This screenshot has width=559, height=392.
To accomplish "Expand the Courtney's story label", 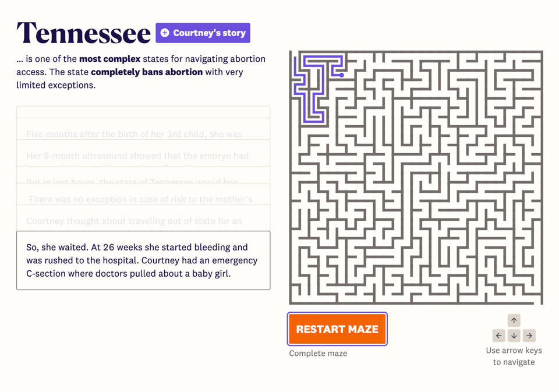I will pyautogui.click(x=209, y=33).
